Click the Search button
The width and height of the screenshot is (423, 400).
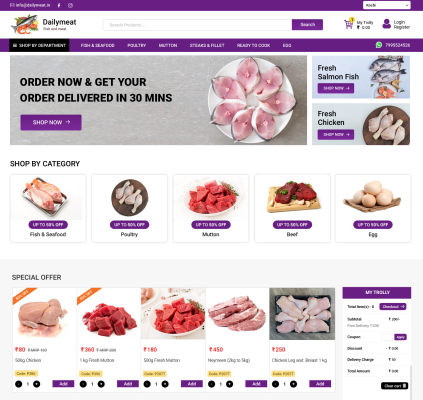click(307, 25)
